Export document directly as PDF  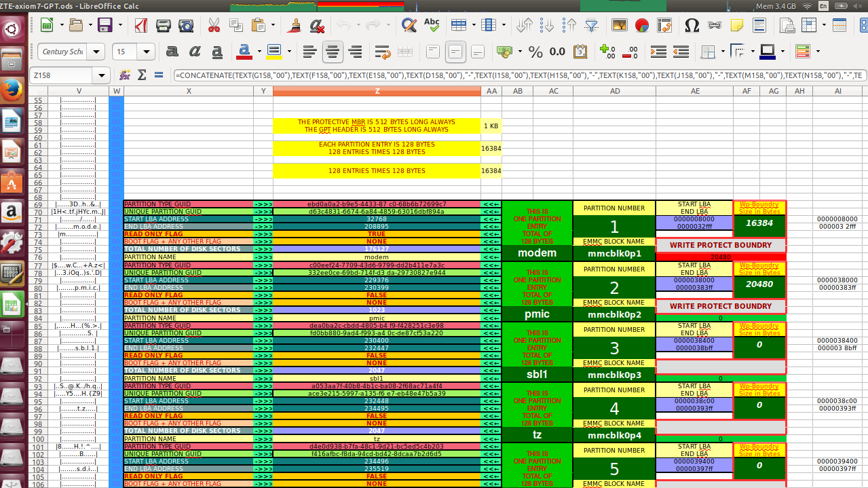141,26
